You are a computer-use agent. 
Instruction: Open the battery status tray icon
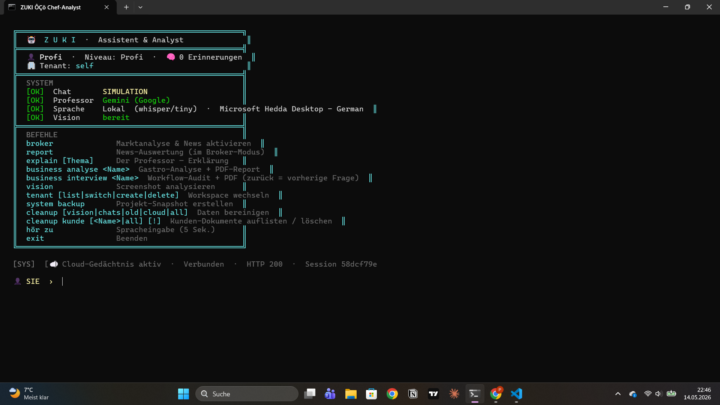[x=671, y=394]
